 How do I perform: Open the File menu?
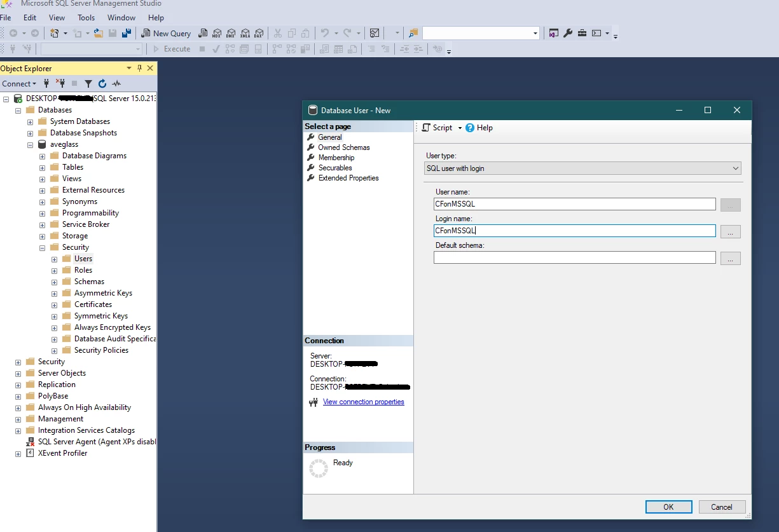tap(6, 18)
